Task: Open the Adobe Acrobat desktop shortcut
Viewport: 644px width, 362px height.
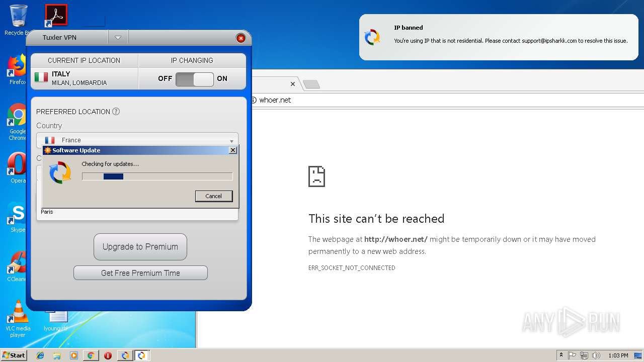Action: [x=56, y=16]
